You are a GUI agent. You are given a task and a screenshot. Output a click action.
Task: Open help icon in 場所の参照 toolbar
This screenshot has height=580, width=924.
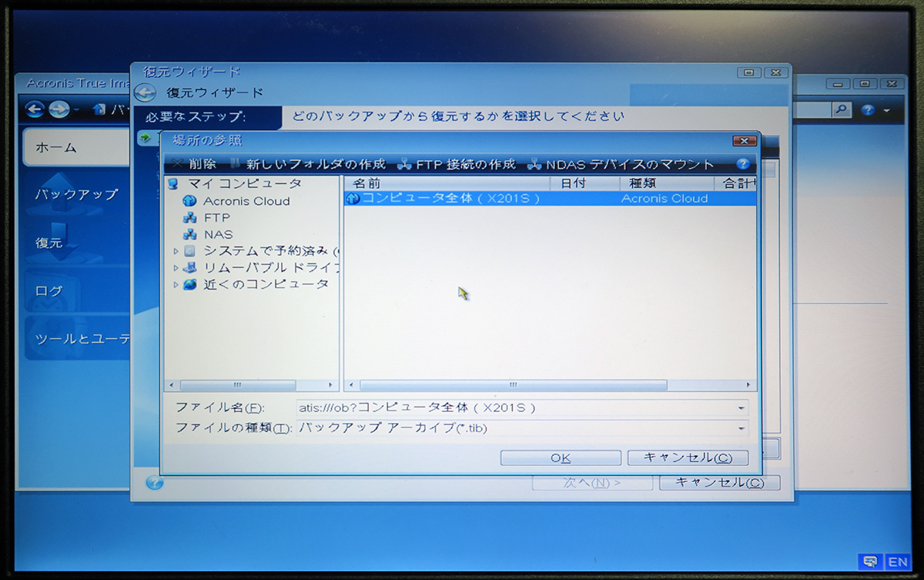pos(743,164)
